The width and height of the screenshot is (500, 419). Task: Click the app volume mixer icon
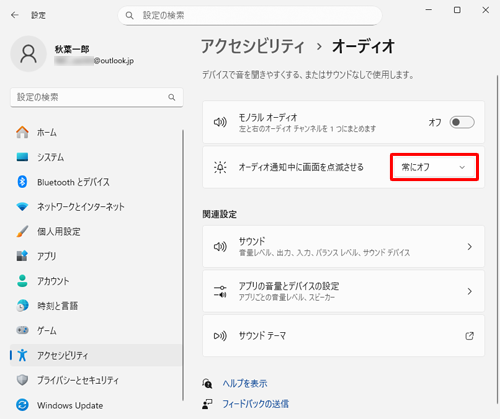pyautogui.click(x=220, y=291)
